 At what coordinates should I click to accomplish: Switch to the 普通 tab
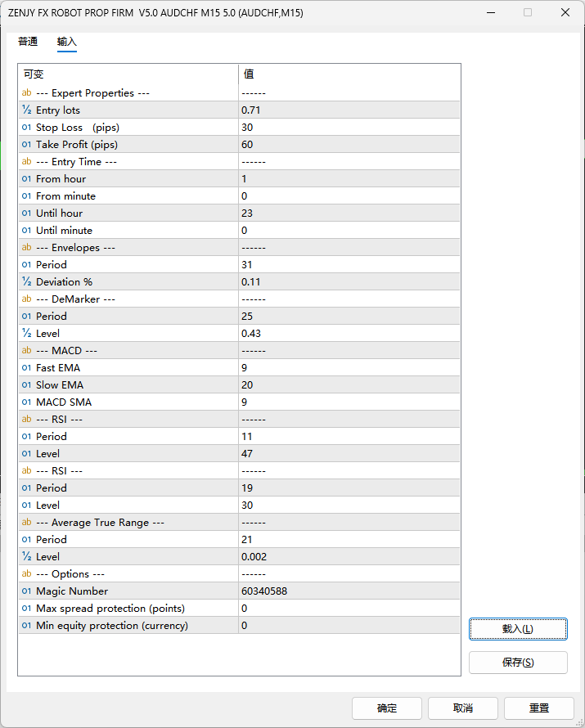(x=28, y=42)
